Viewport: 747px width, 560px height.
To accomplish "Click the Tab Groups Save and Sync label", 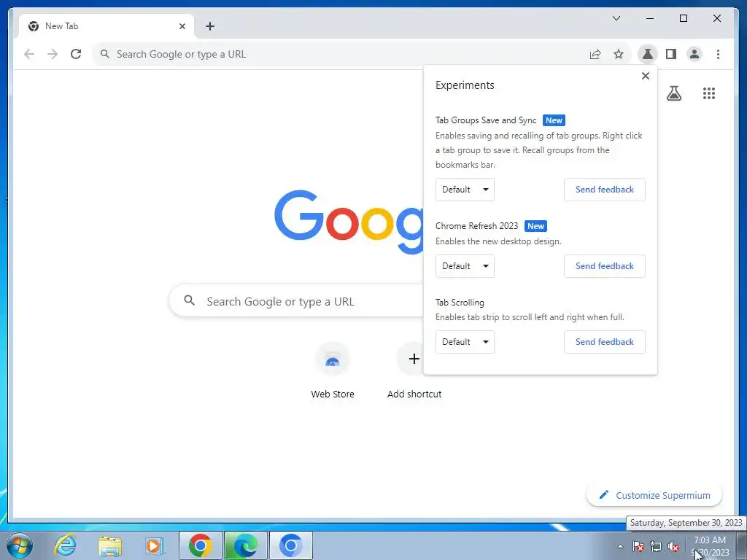I will pyautogui.click(x=486, y=120).
